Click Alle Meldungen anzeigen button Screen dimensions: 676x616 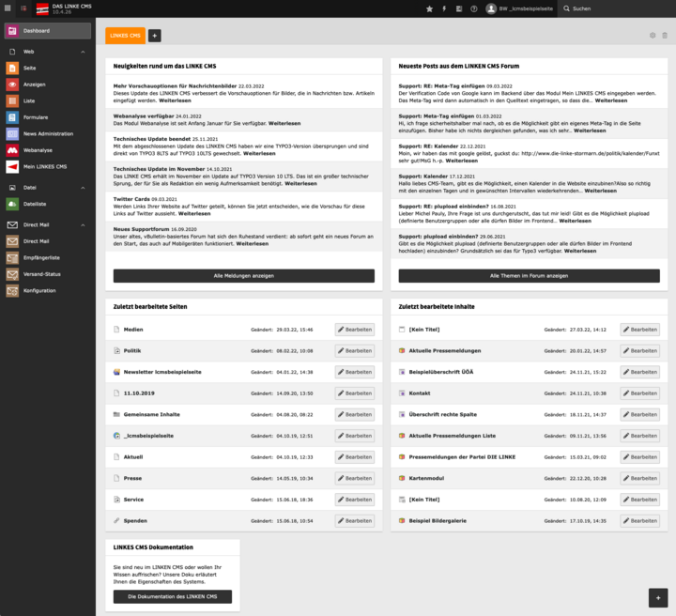point(244,276)
